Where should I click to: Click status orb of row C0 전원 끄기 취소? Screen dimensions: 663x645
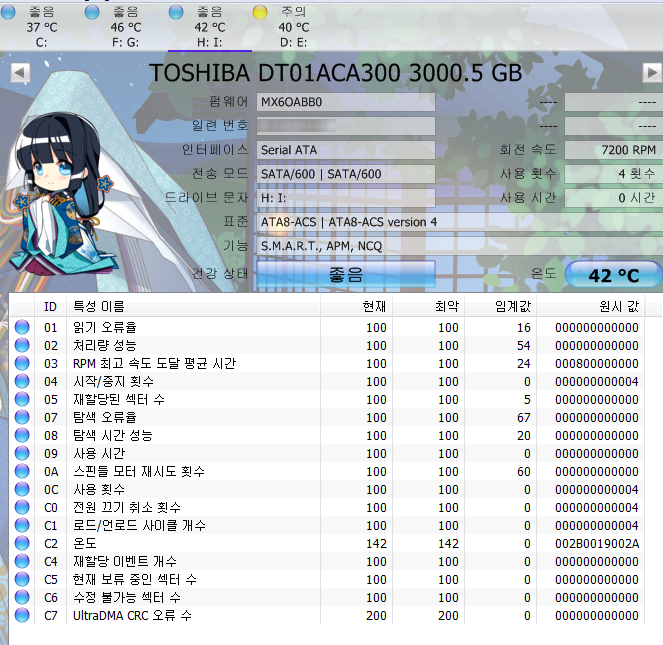pyautogui.click(x=22, y=507)
